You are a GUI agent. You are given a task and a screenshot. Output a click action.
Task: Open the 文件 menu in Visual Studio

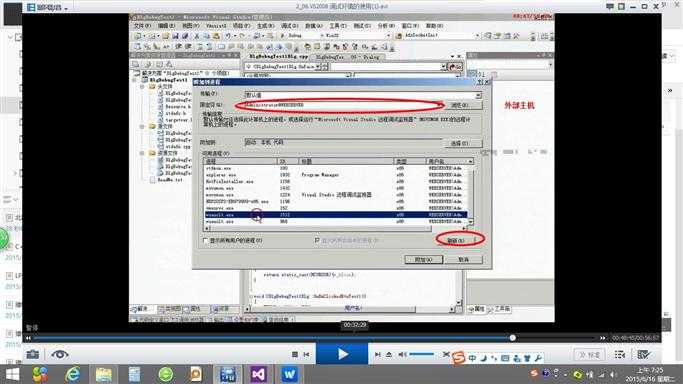[142, 26]
